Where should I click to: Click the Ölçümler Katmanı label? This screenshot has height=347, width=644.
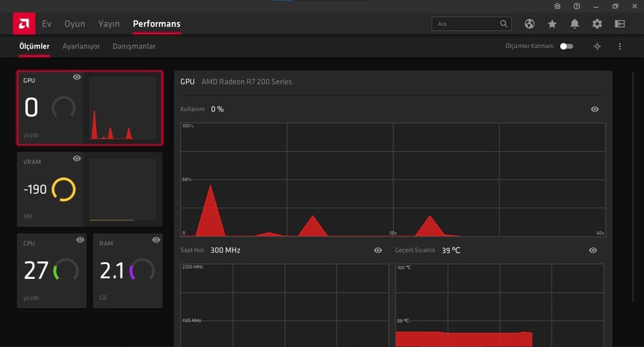530,46
